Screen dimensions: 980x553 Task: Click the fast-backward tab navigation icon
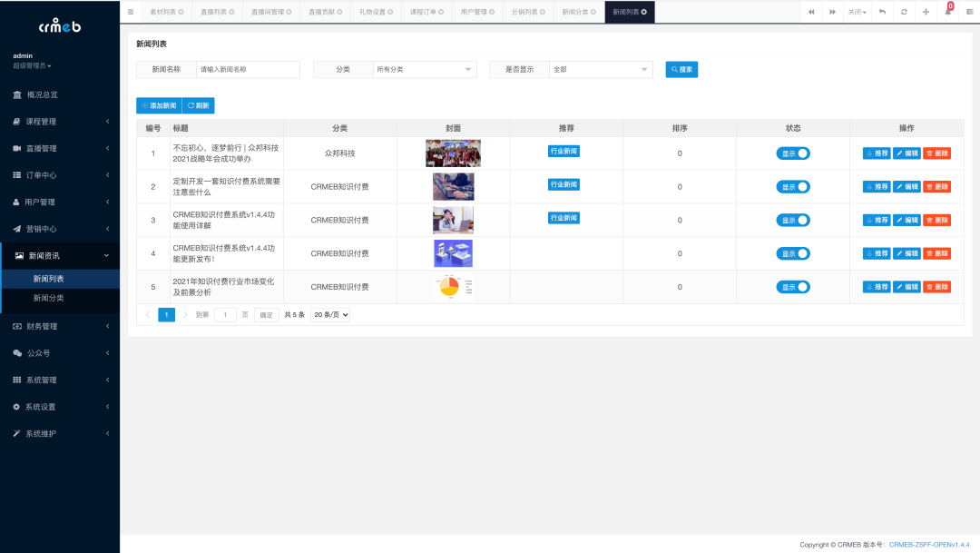pyautogui.click(x=811, y=12)
